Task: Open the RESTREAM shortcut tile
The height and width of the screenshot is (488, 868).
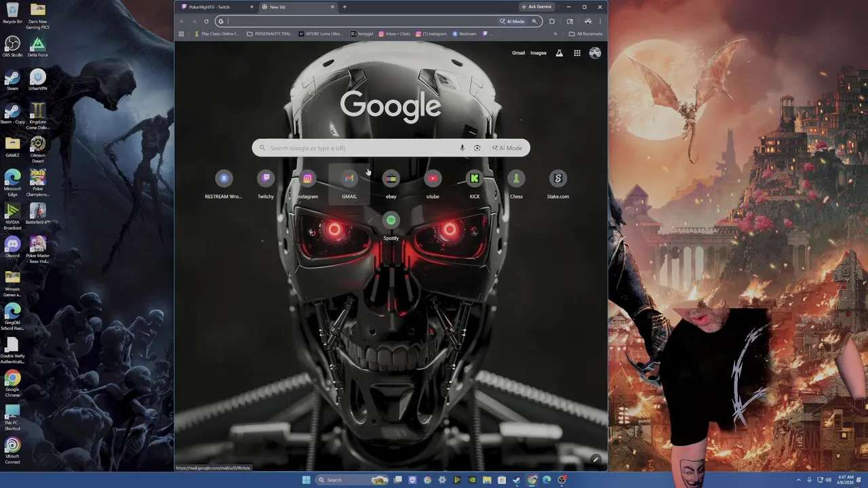Action: (224, 184)
